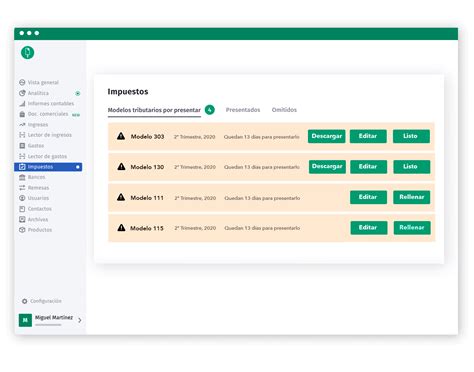474x372 pixels.
Task: Open Contactos from the sidebar
Action: (40, 209)
